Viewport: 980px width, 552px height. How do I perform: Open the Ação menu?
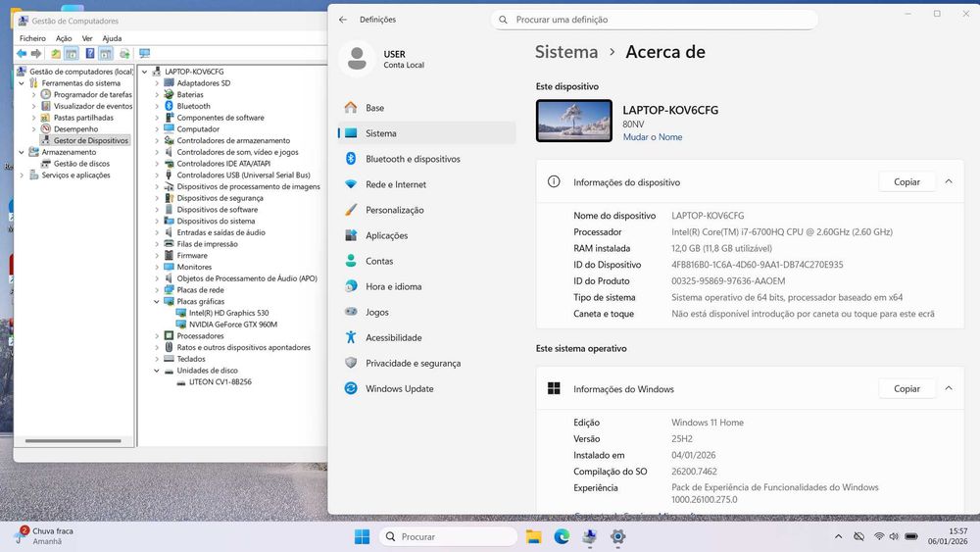click(x=64, y=38)
